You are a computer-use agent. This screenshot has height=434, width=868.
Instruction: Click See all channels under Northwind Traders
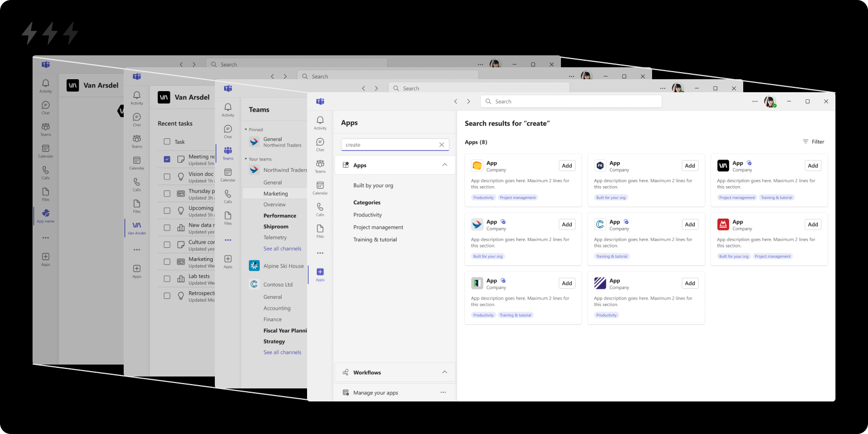coord(282,248)
